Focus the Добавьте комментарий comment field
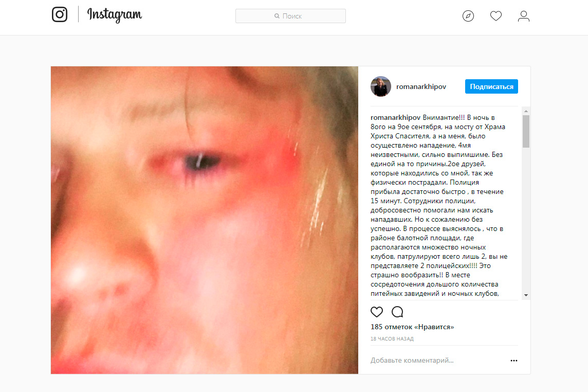Image resolution: width=588 pixels, height=392 pixels. point(437,361)
